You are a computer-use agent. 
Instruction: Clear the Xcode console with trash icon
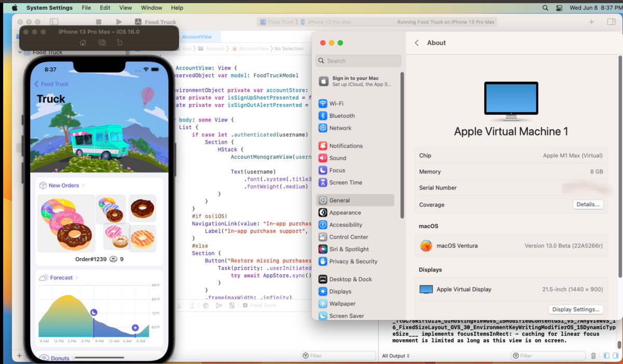point(593,356)
